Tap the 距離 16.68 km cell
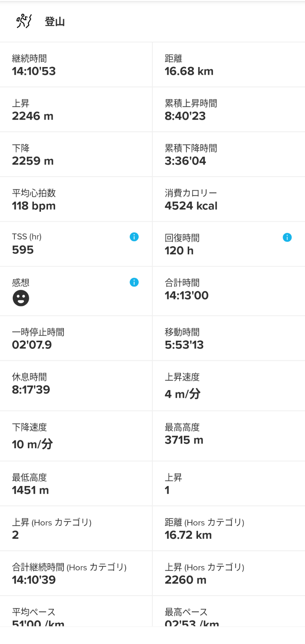The width and height of the screenshot is (305, 644). click(229, 65)
